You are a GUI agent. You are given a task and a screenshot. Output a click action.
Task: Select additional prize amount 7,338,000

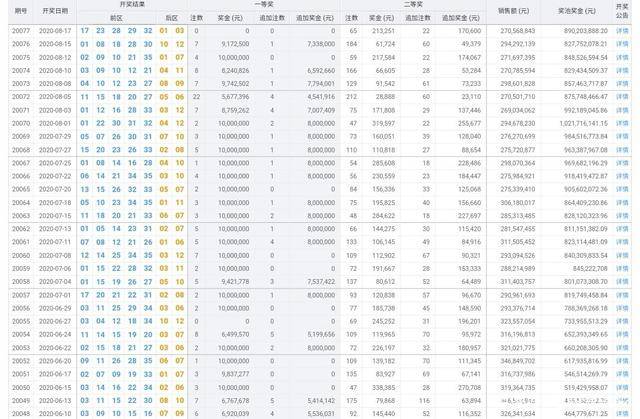coord(321,44)
